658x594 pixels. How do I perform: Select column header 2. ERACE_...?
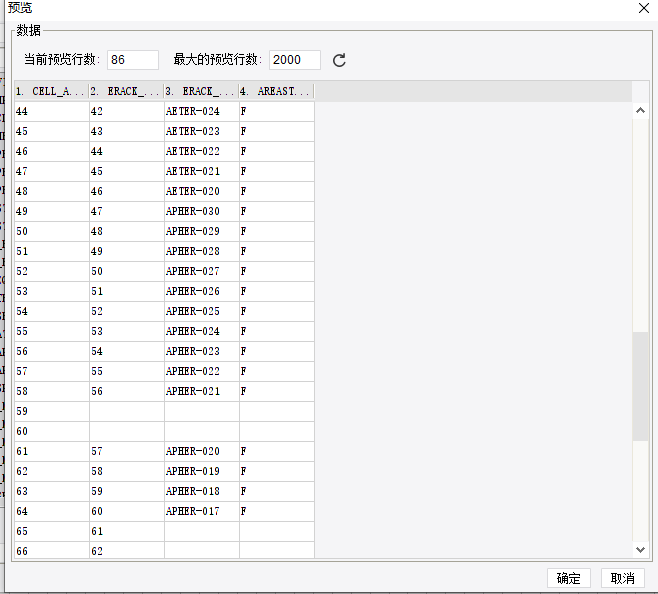126,91
